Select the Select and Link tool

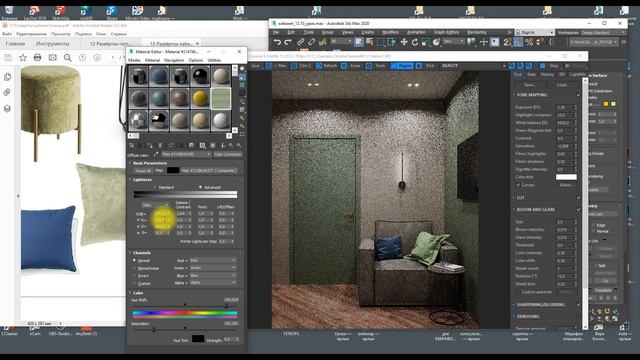(x=300, y=42)
